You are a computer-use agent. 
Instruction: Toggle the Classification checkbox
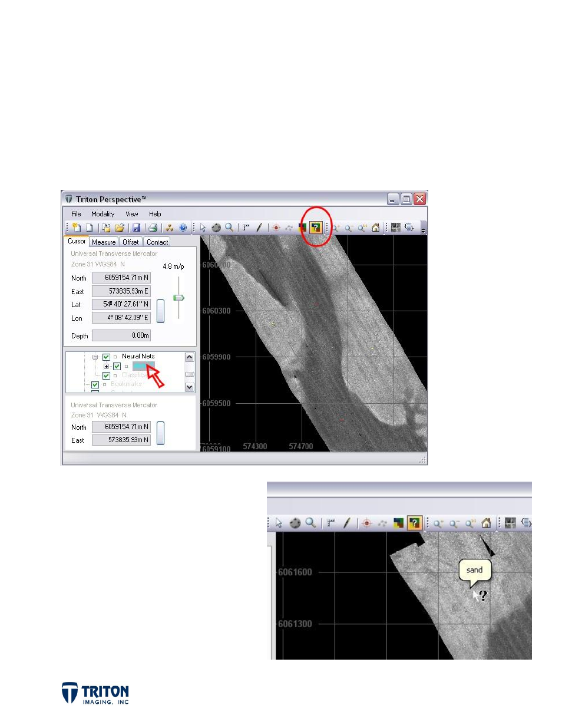coord(106,376)
